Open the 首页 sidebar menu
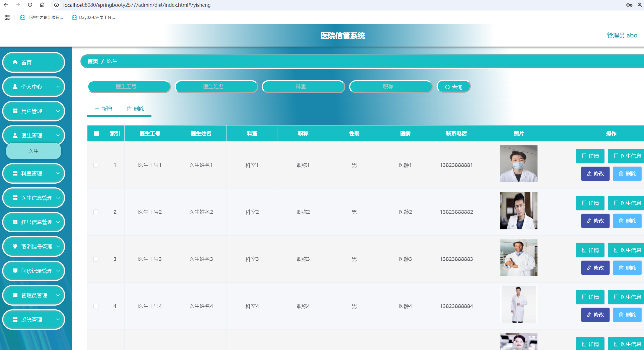644x350 pixels. 34,62
